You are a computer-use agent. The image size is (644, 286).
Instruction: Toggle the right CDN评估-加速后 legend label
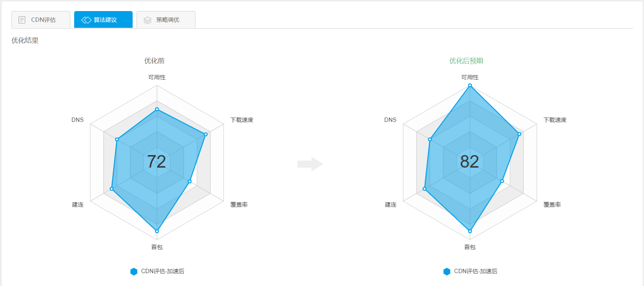click(x=475, y=271)
